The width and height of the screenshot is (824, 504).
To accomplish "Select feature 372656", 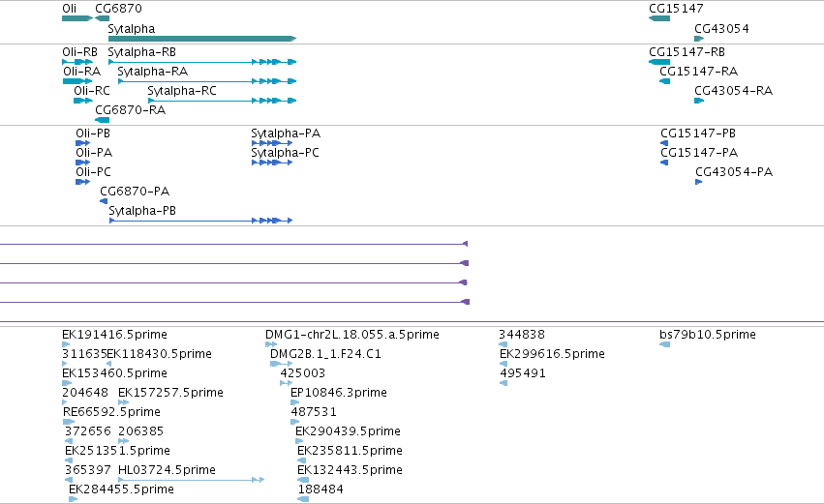I will coord(69,441).
